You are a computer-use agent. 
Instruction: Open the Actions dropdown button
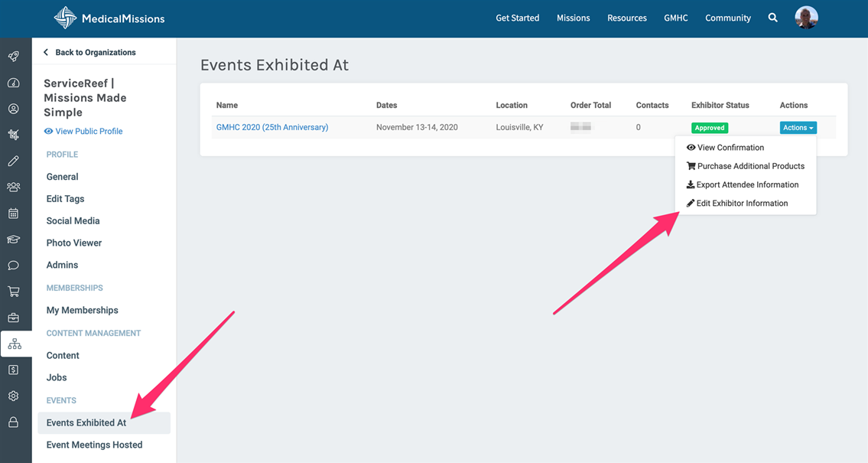(798, 128)
